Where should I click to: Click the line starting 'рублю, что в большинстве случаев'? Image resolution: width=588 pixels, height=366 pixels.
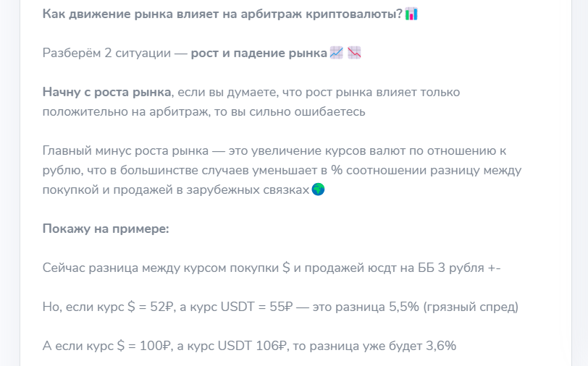point(282,170)
